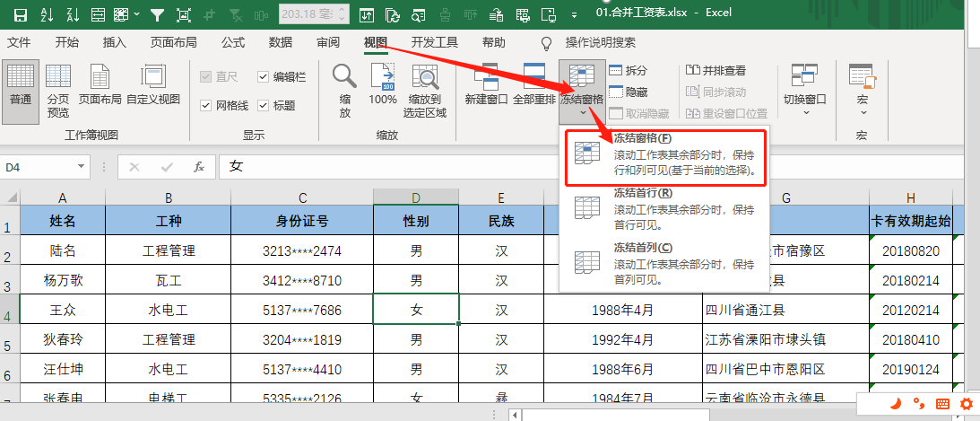Select row 4 header
This screenshot has width=980, height=421.
9,311
